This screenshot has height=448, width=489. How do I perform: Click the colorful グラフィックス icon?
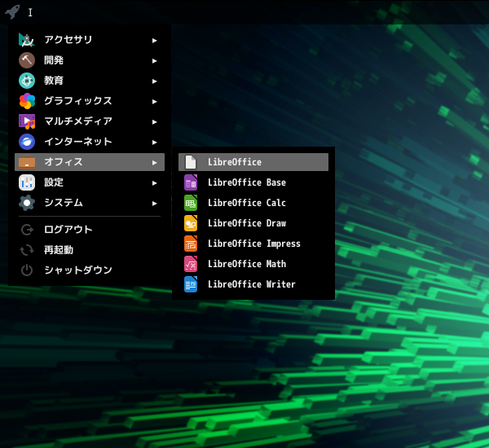(27, 101)
